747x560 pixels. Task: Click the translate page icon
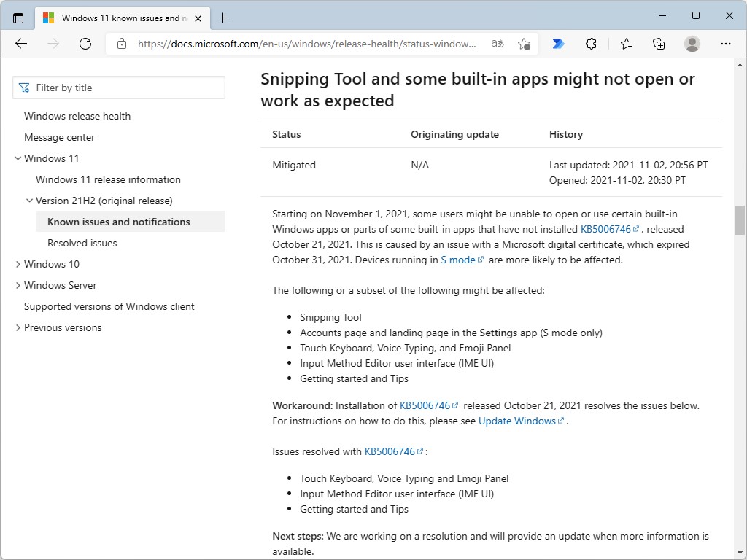tap(498, 44)
